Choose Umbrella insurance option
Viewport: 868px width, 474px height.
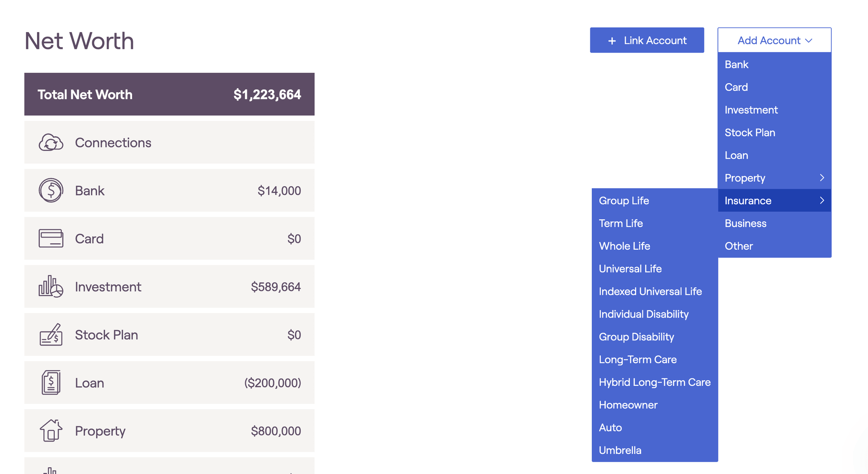[620, 450]
